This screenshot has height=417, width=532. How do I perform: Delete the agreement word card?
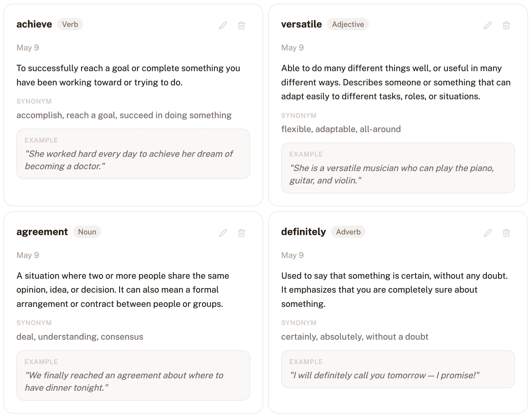pos(242,233)
